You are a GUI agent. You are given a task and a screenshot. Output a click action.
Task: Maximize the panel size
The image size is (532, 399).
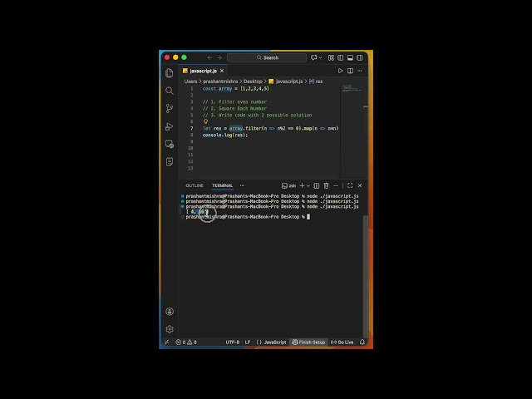point(350,185)
